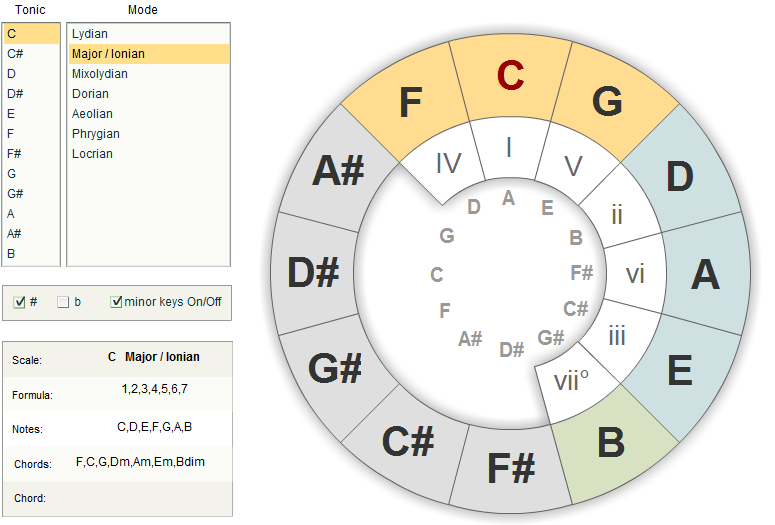
Task: Click the F# segment on outer wheel
Action: [511, 468]
